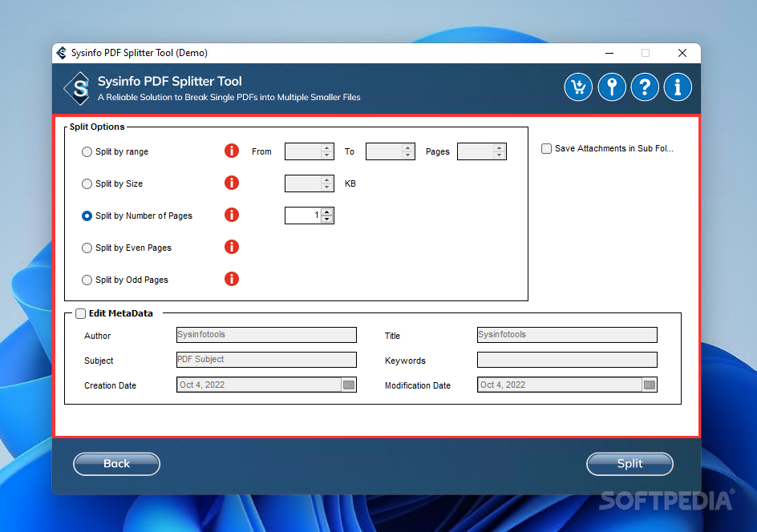Select Split by range option

(87, 152)
